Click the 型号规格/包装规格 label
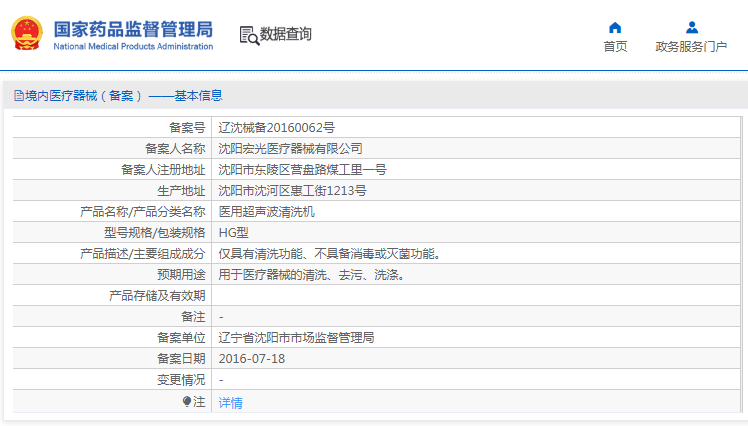748x426 pixels. coord(155,233)
